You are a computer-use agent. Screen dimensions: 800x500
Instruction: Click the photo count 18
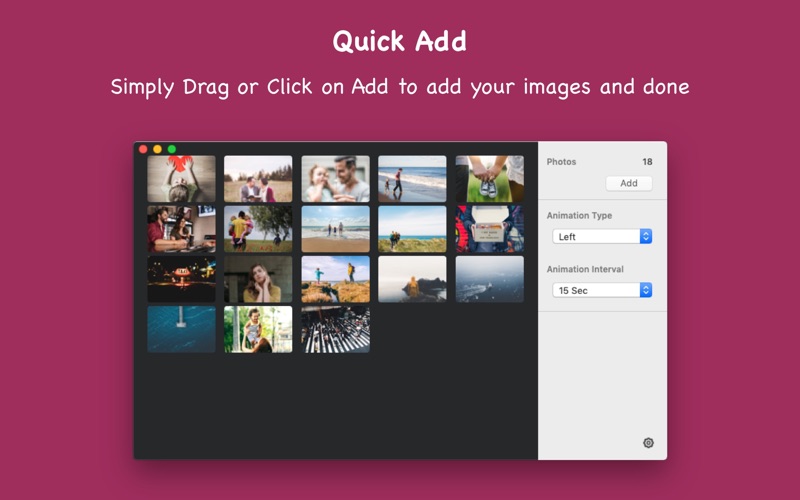(x=647, y=162)
